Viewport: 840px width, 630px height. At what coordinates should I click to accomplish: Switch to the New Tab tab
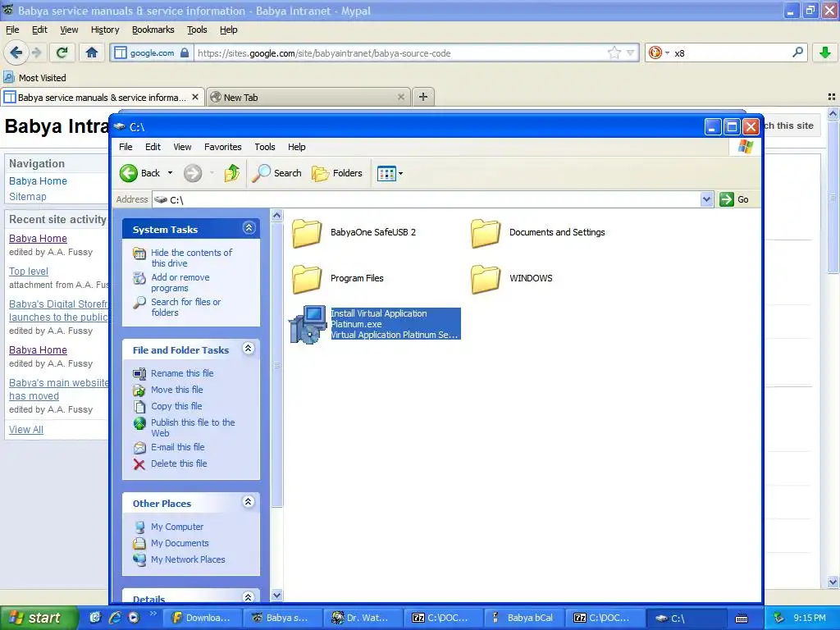coord(308,98)
